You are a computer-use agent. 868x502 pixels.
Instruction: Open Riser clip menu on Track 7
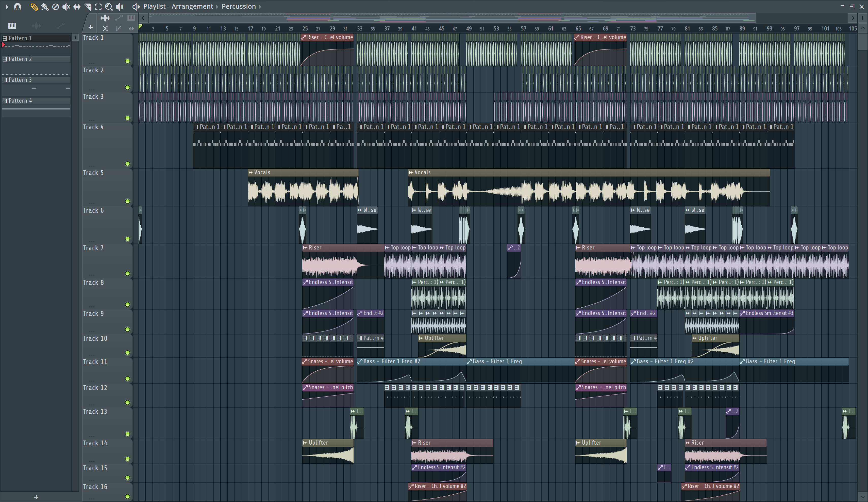click(x=305, y=247)
